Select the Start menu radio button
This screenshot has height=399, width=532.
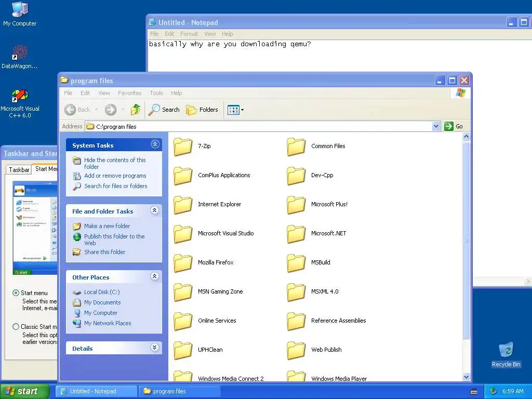point(16,293)
